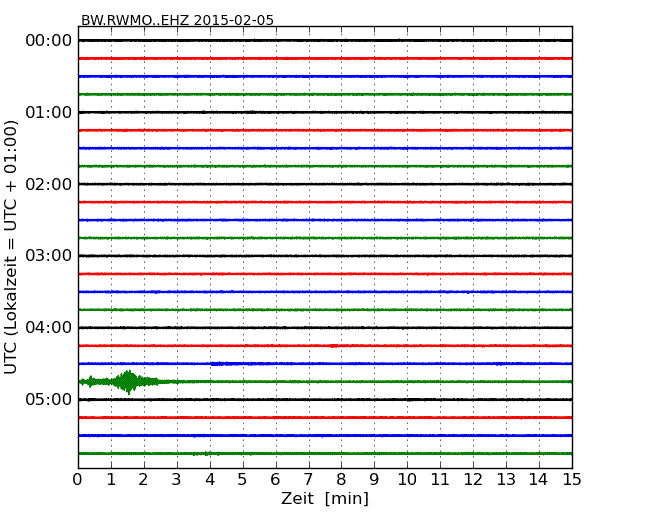Click the small thickening on blue trace near minute 4
This screenshot has height=520, width=650.
(x=222, y=364)
